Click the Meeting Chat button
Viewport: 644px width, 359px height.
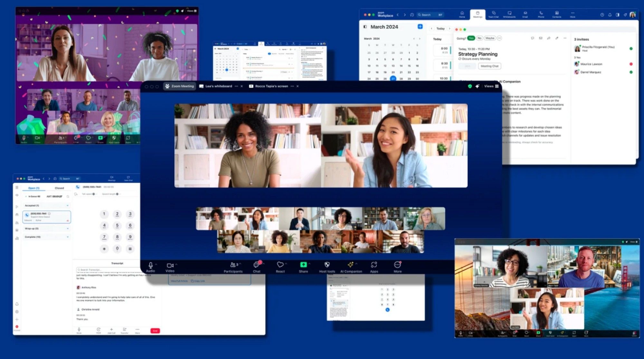(489, 66)
